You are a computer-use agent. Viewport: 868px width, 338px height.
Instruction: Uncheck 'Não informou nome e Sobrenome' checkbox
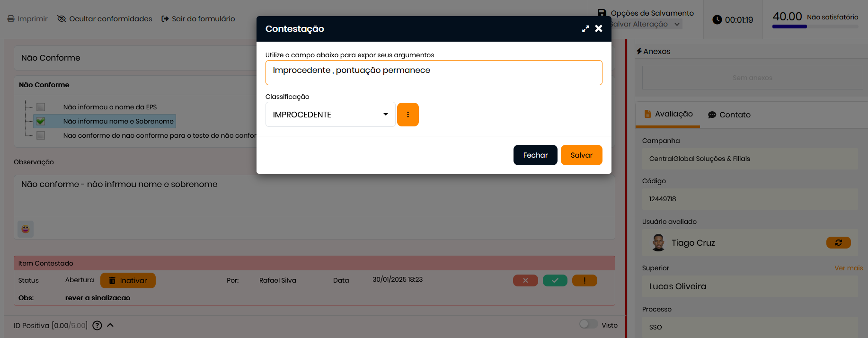[41, 121]
